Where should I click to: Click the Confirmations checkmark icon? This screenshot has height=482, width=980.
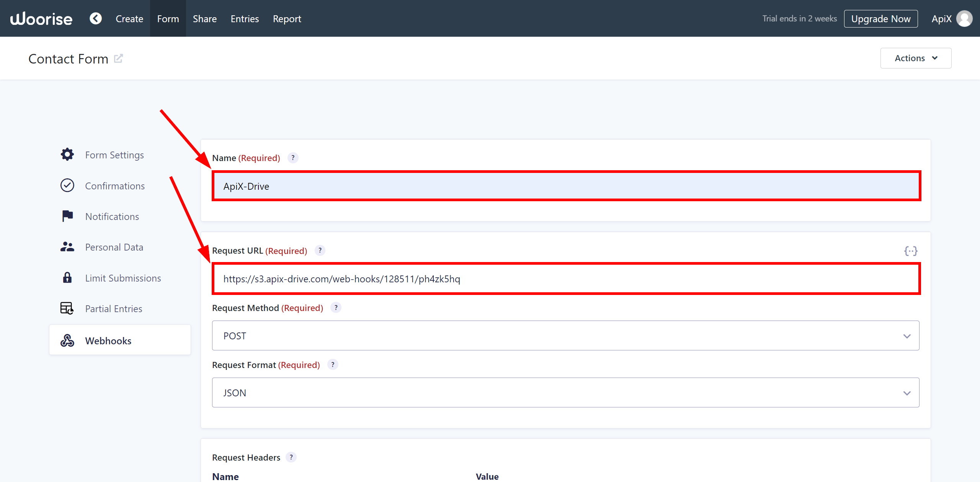67,186
